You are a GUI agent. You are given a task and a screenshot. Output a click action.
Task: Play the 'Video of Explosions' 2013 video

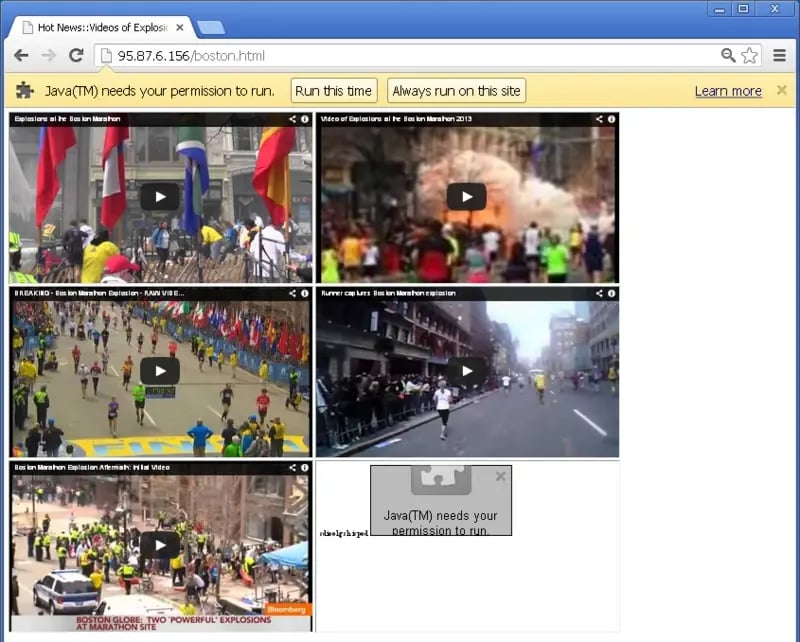(466, 196)
